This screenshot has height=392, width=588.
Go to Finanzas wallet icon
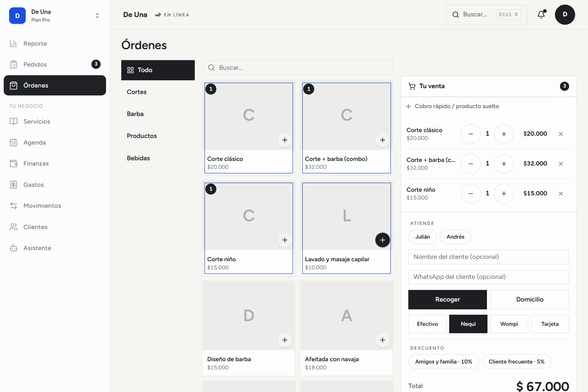tap(13, 164)
